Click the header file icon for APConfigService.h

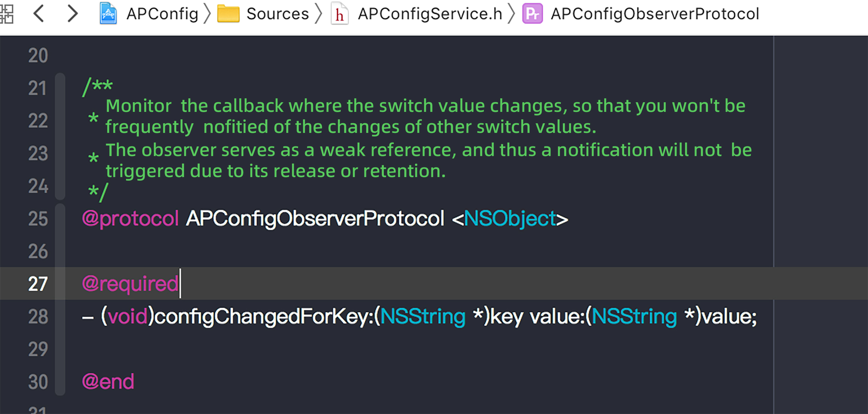tap(339, 14)
